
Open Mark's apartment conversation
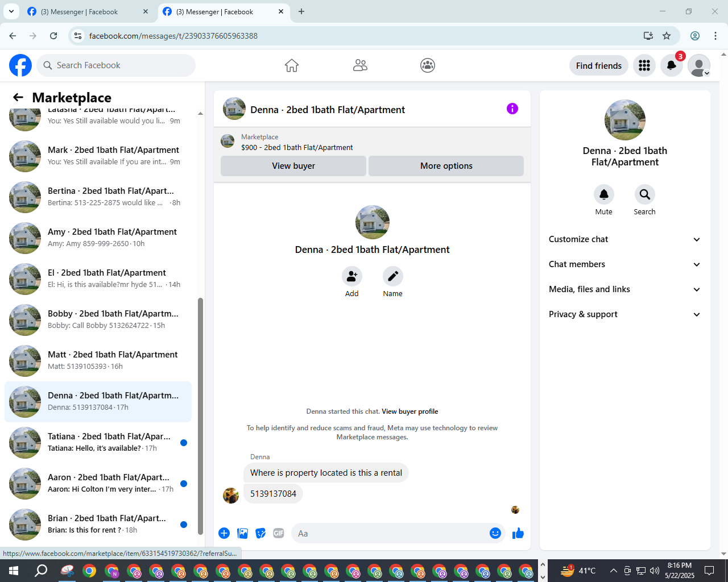pos(98,156)
